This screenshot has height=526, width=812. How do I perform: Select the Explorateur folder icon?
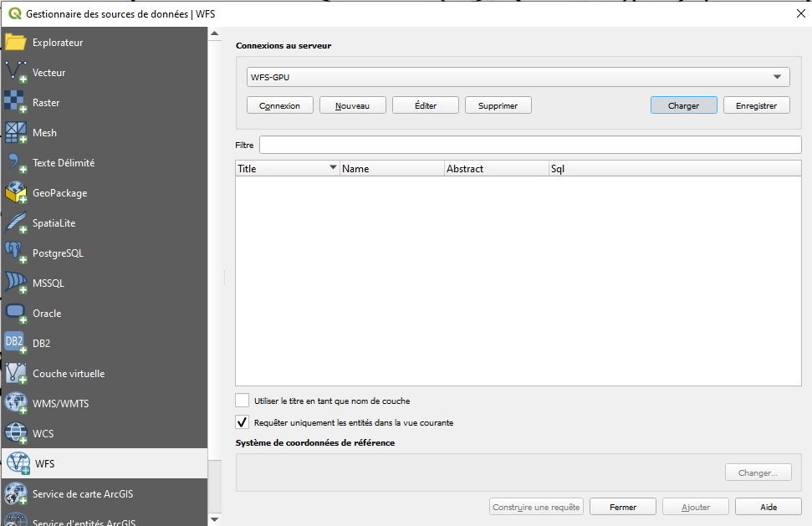tap(16, 43)
